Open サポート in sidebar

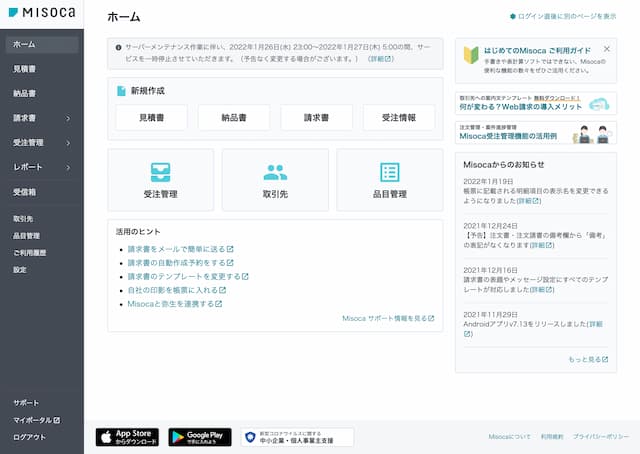tap(26, 403)
